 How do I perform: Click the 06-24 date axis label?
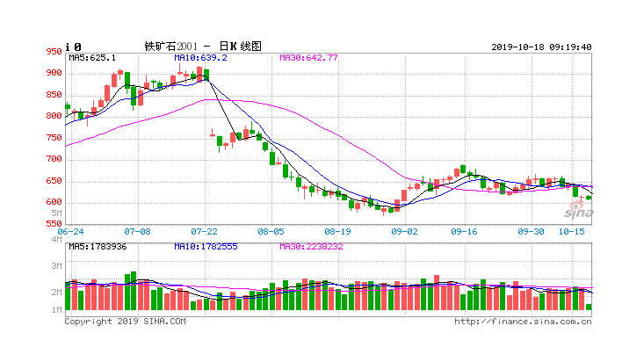[x=70, y=232]
